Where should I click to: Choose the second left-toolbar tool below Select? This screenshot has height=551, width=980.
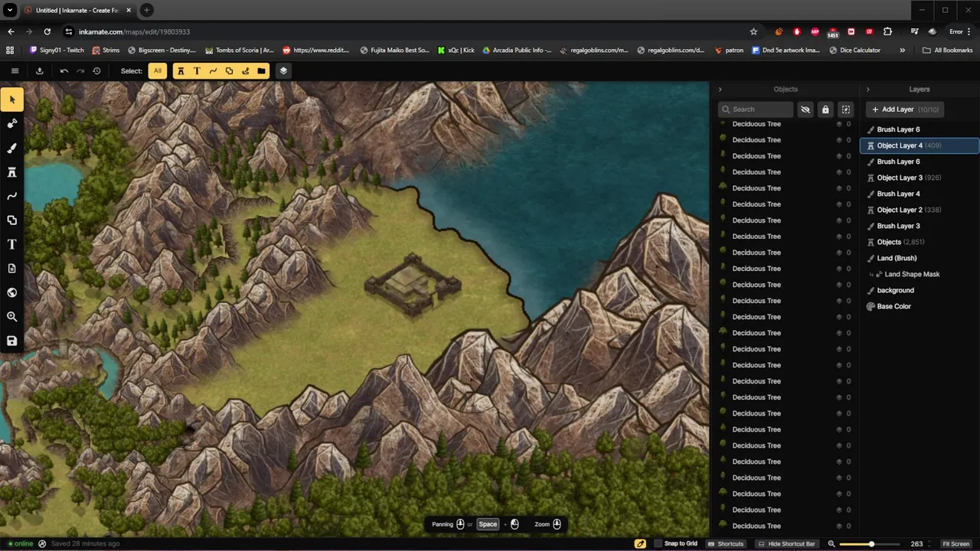pyautogui.click(x=11, y=148)
